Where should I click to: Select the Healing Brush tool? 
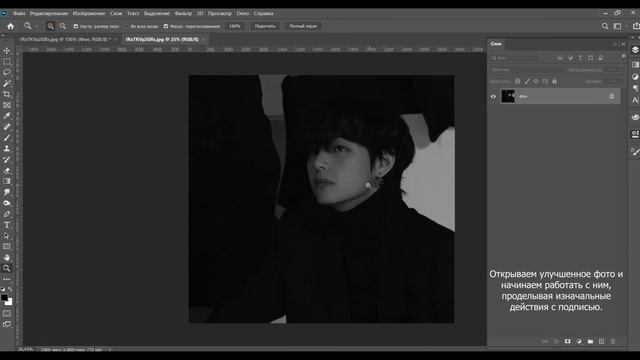pos(7,127)
